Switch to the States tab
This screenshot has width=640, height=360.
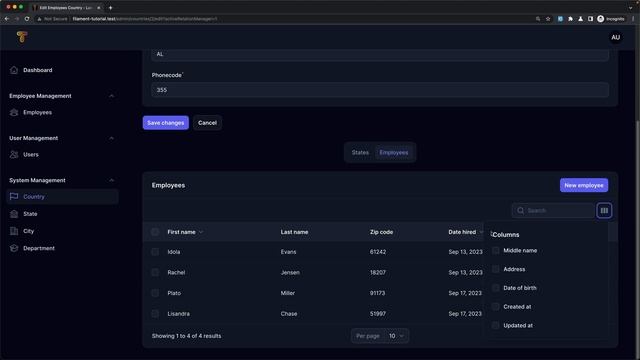click(x=360, y=152)
